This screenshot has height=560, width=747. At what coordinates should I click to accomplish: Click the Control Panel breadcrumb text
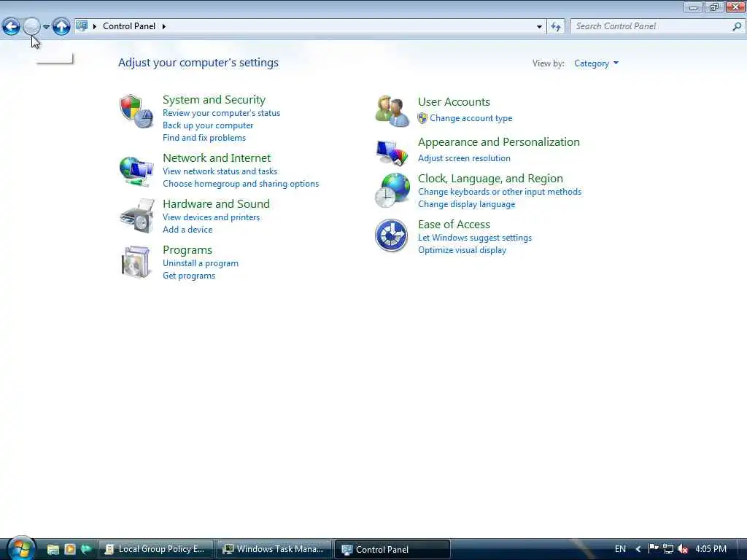[x=129, y=26]
